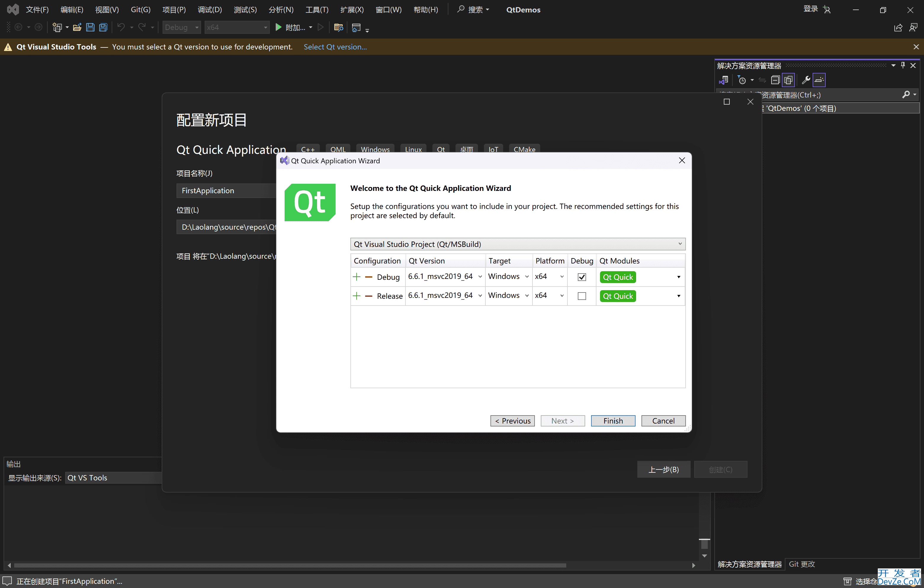The image size is (924, 588).
Task: Open Target dropdown in Release row
Action: tap(527, 295)
